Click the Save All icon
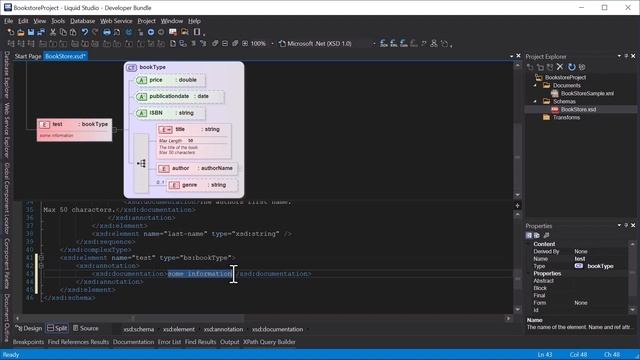Image resolution: width=640 pixels, height=360 pixels. 41,32
